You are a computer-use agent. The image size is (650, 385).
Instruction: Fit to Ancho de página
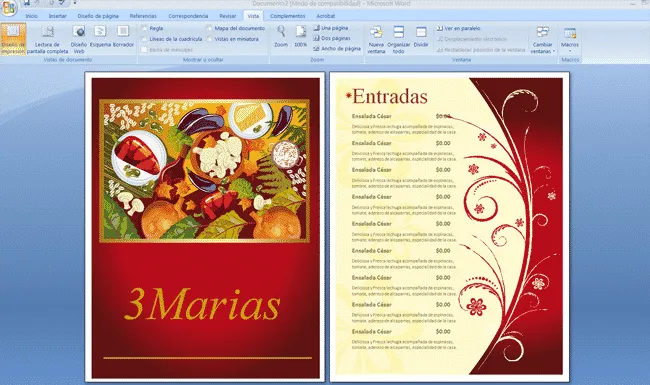click(x=337, y=48)
